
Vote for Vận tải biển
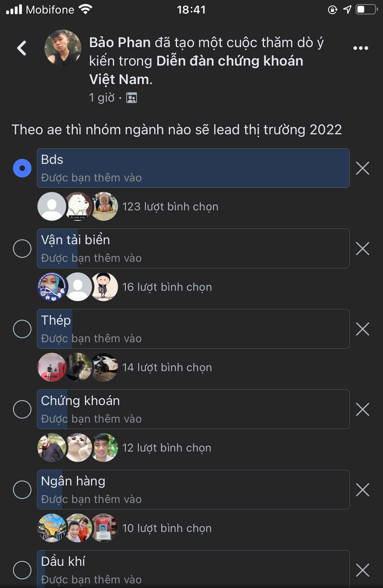tap(22, 249)
